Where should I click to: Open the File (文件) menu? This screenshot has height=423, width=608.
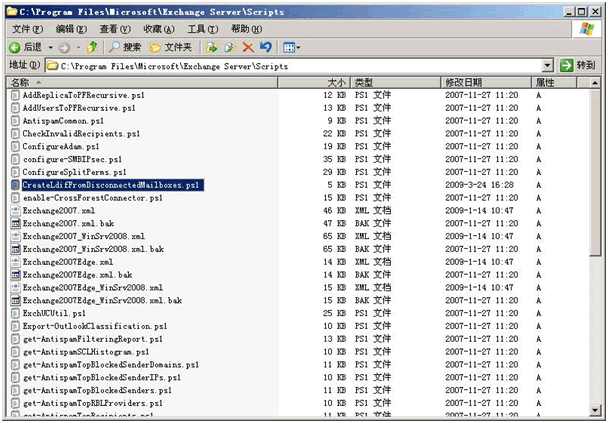pos(27,29)
